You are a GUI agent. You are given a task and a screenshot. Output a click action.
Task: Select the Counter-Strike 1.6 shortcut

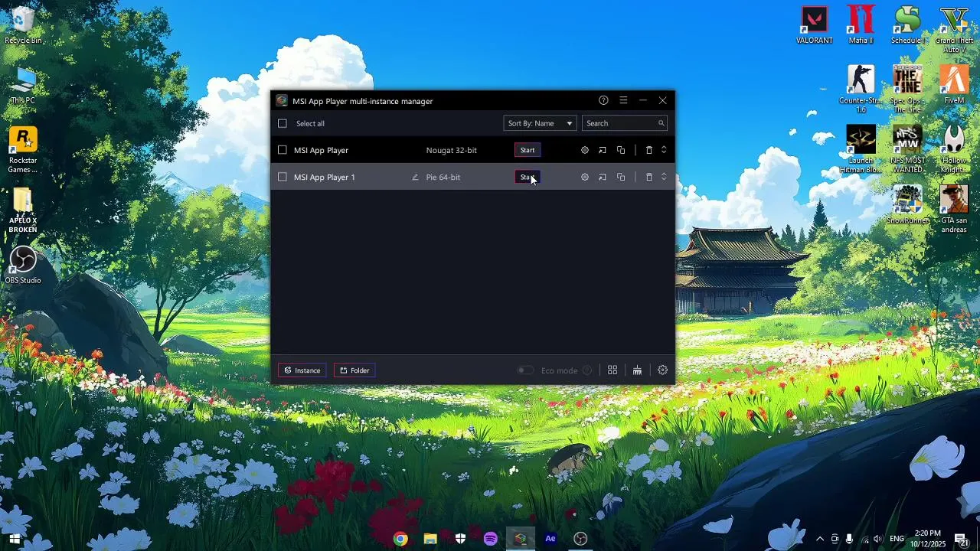[x=861, y=90]
